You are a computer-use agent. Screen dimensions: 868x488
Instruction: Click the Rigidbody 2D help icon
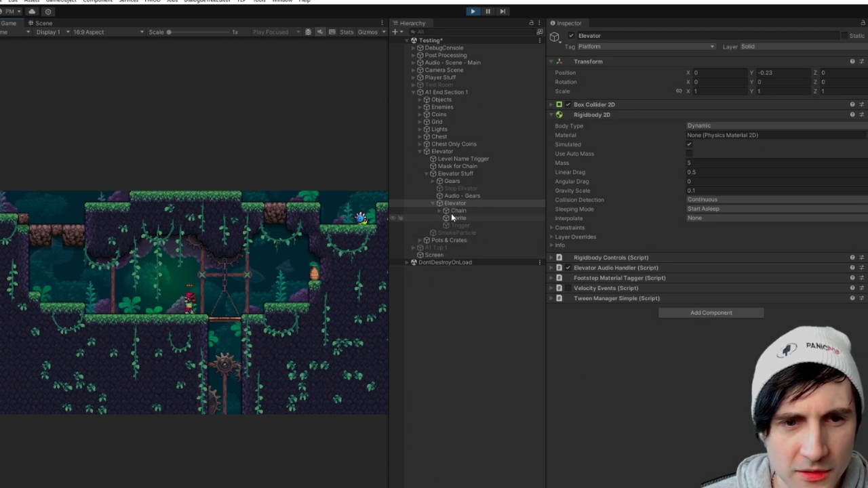point(852,115)
